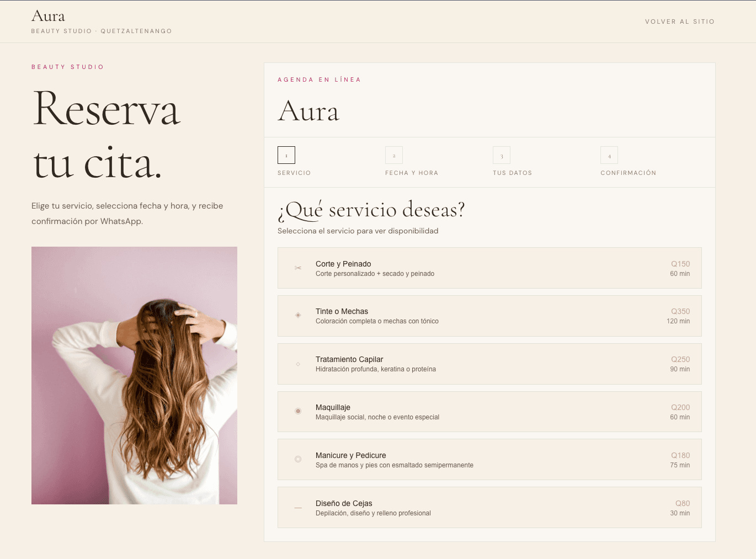
Task: Choose the Tinte o Mechas service
Action: [x=489, y=316]
